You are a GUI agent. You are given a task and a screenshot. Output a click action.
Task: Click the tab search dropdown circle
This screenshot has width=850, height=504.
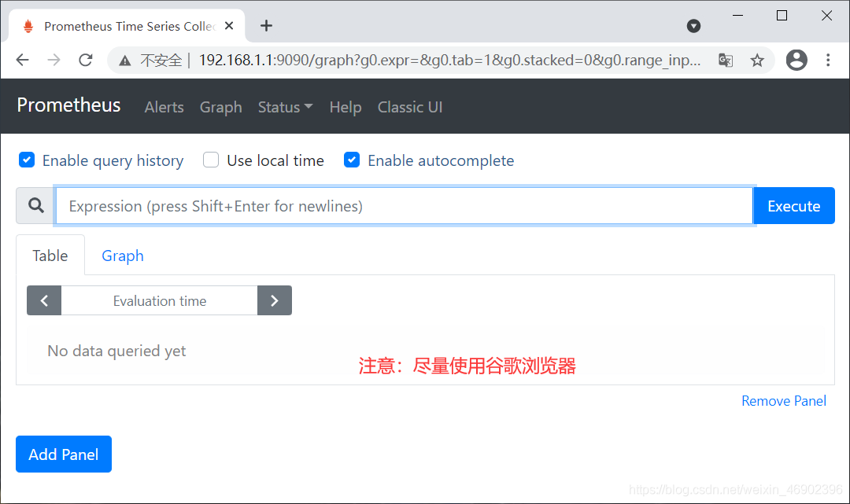693,25
